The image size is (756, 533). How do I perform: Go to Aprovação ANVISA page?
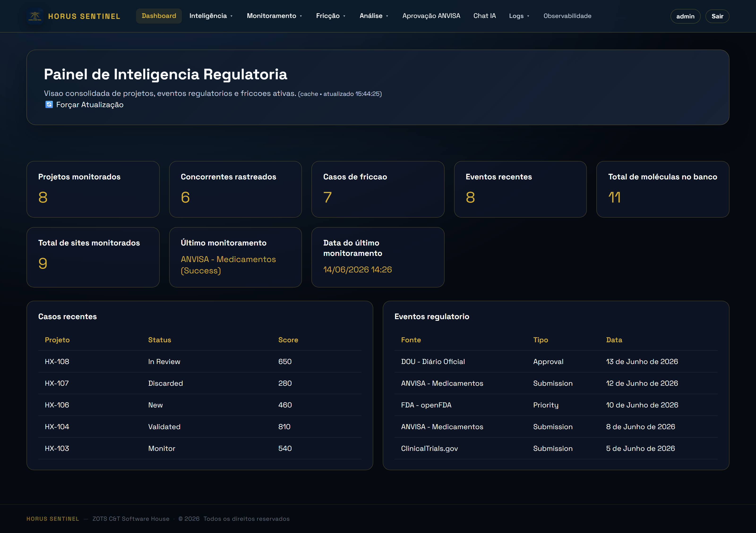431,16
